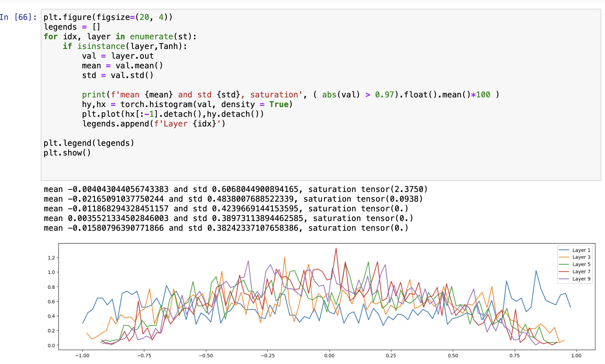Image resolution: width=605 pixels, height=364 pixels.
Task: Click the purple Layer 9 legend entry
Action: [x=581, y=279]
